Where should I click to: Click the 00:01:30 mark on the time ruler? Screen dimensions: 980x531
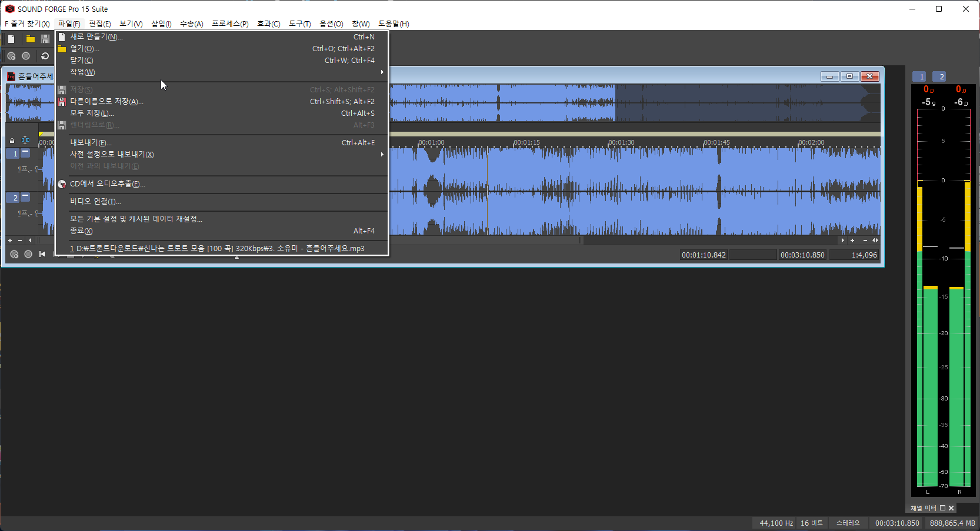click(621, 142)
